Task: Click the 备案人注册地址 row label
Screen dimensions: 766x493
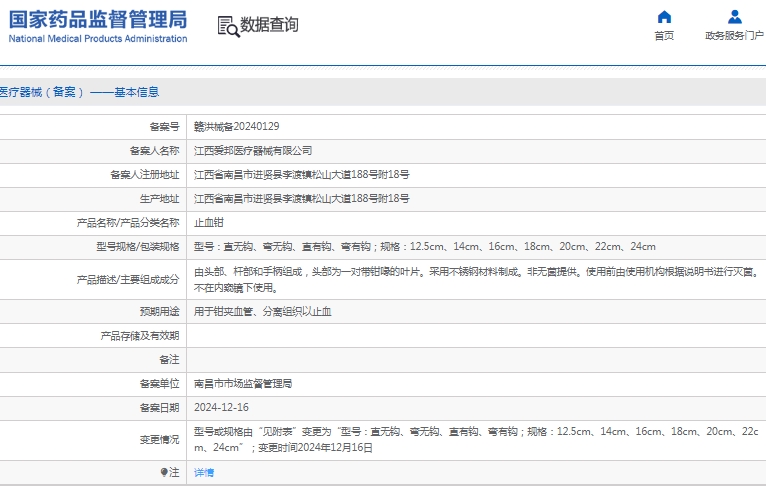Action: click(145, 174)
